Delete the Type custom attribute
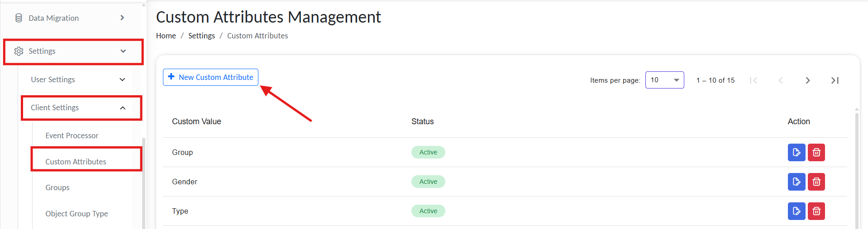Image resolution: width=868 pixels, height=229 pixels. point(816,211)
